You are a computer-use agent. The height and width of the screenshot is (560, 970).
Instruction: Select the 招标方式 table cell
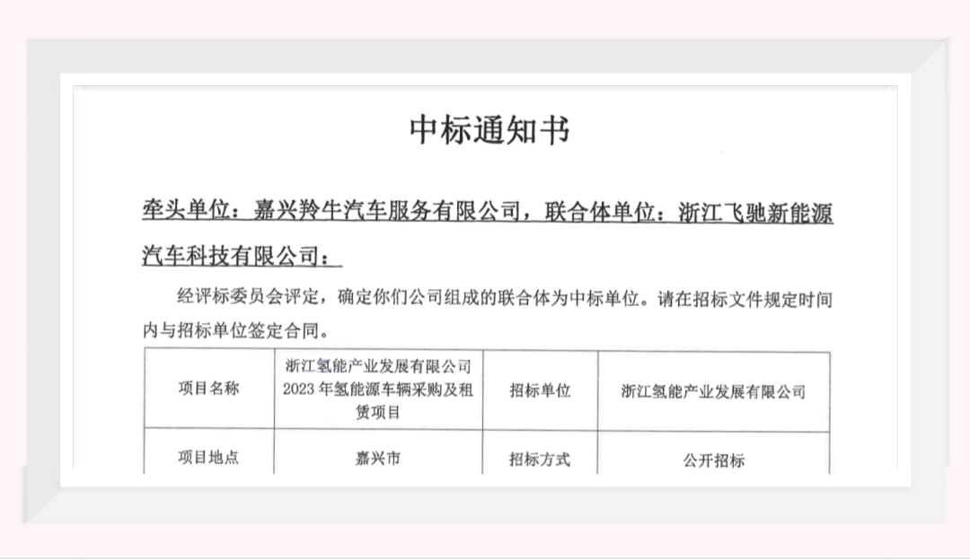click(x=540, y=452)
